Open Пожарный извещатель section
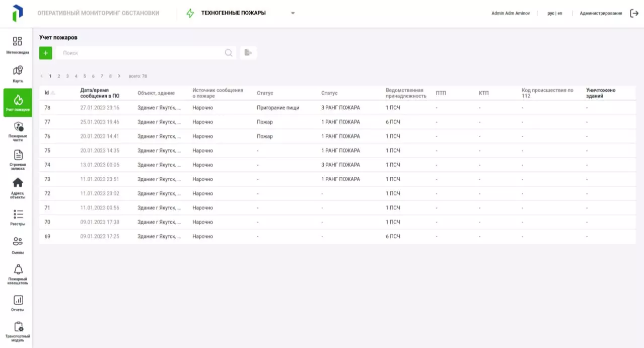The height and width of the screenshot is (348, 644). (x=18, y=274)
